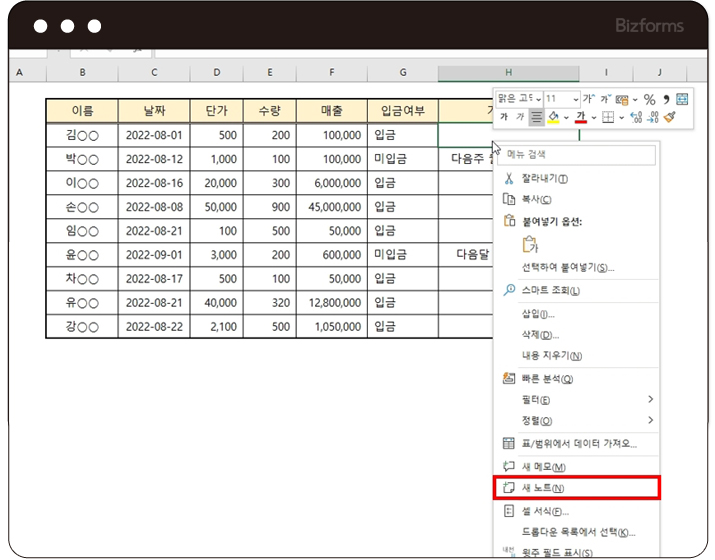Apply the yellow fill color button
The height and width of the screenshot is (560, 715).
554,117
